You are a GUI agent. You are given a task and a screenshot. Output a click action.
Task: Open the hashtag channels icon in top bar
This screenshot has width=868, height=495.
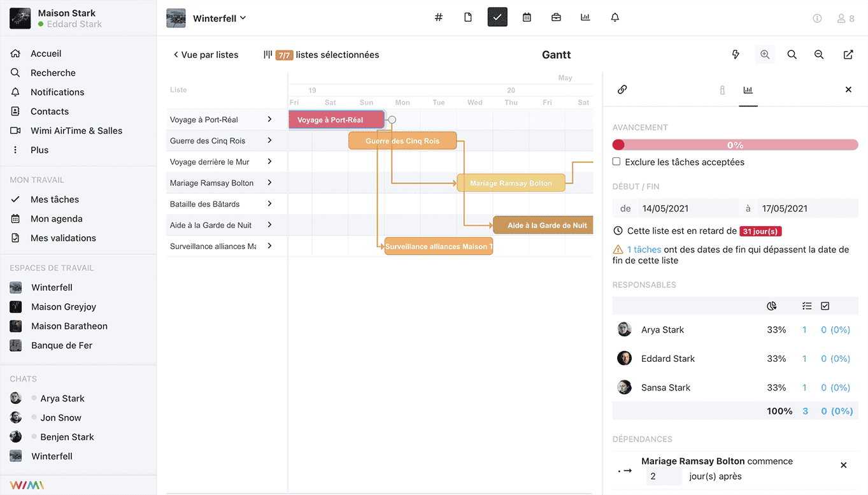(438, 18)
